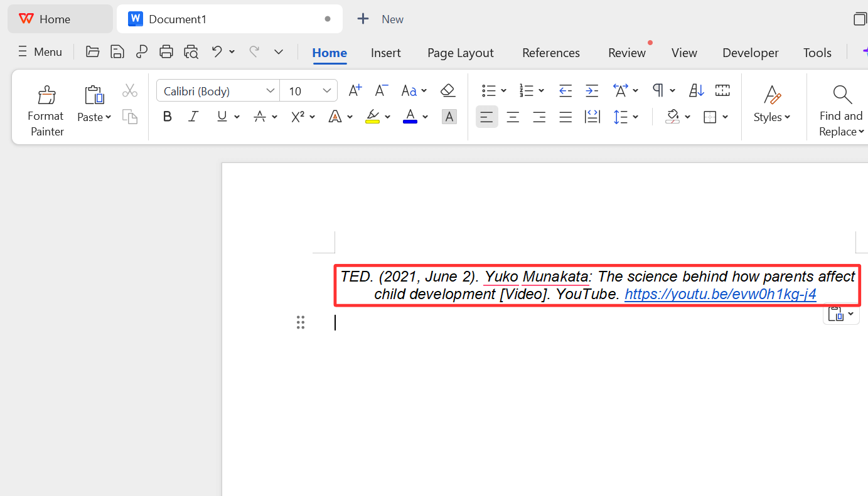This screenshot has height=496, width=868.
Task: Open the font name dropdown
Action: pyautogui.click(x=270, y=90)
